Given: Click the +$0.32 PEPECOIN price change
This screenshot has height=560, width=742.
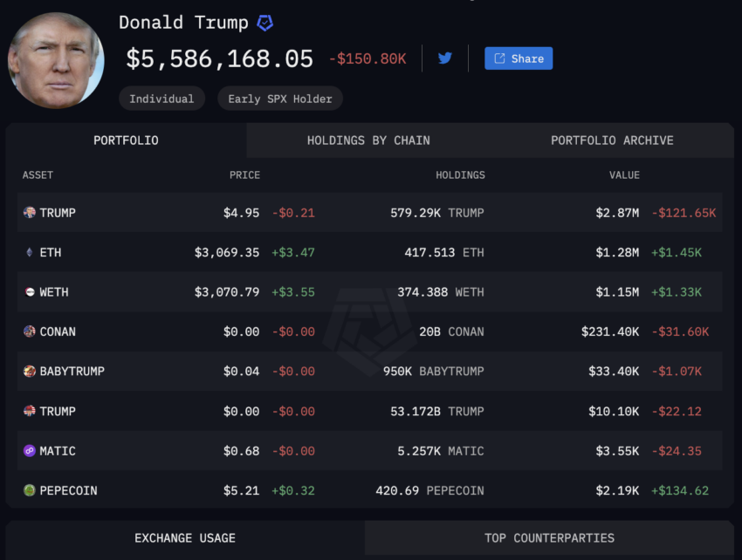Looking at the screenshot, I should tap(293, 491).
